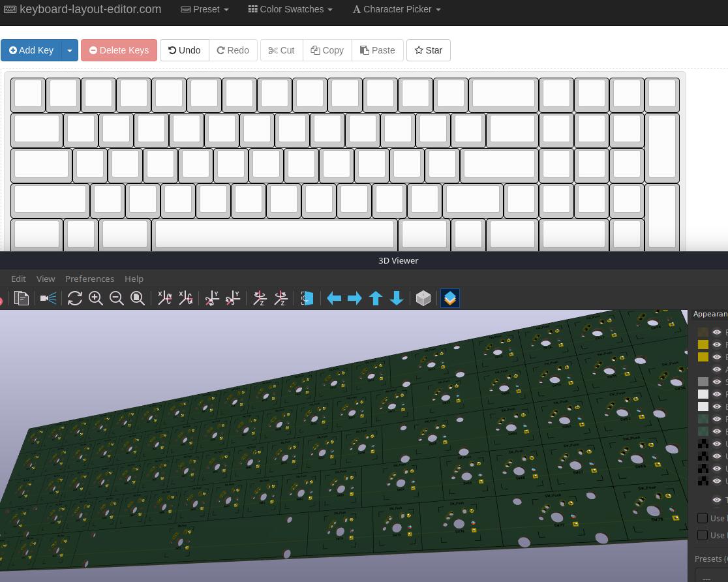Open the View menu in 3D Viewer
This screenshot has height=582, width=728.
46,279
